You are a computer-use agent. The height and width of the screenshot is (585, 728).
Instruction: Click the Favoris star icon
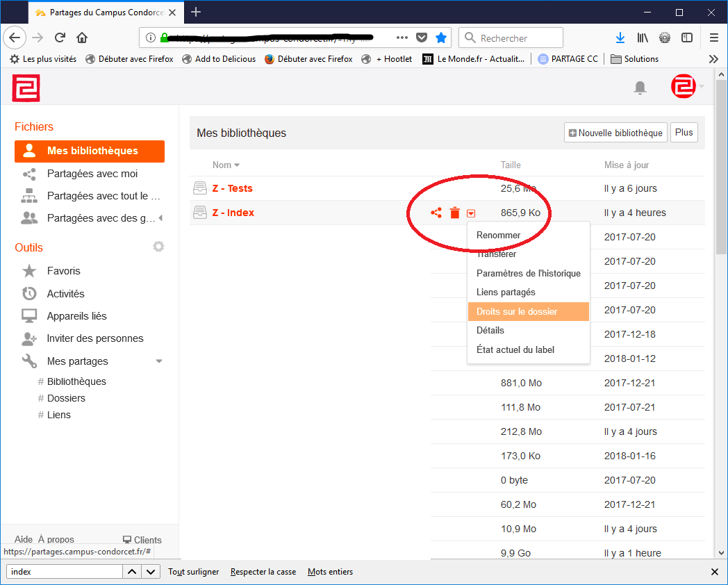(29, 271)
